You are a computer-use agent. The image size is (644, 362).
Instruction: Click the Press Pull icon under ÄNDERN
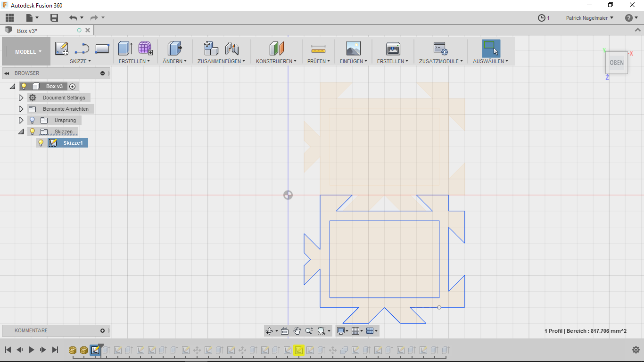point(174,49)
